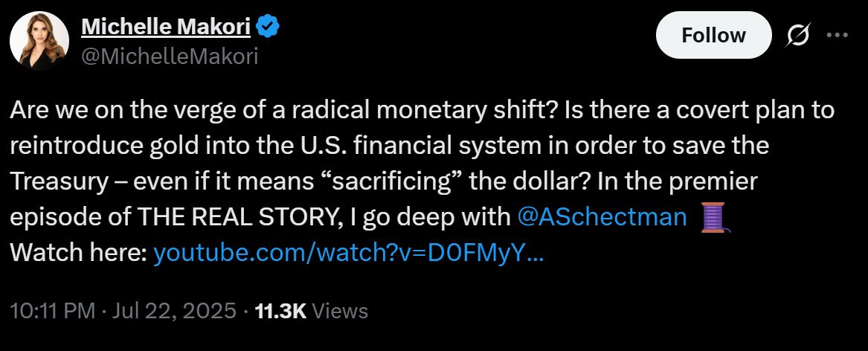Open Michelle Makori's profile photo
This screenshot has height=351, width=868.
pos(39,42)
